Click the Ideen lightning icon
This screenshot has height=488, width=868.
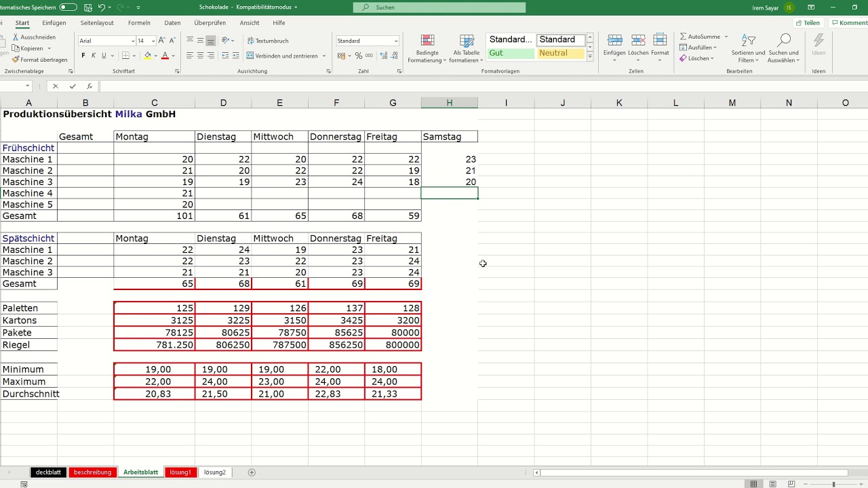coord(818,41)
